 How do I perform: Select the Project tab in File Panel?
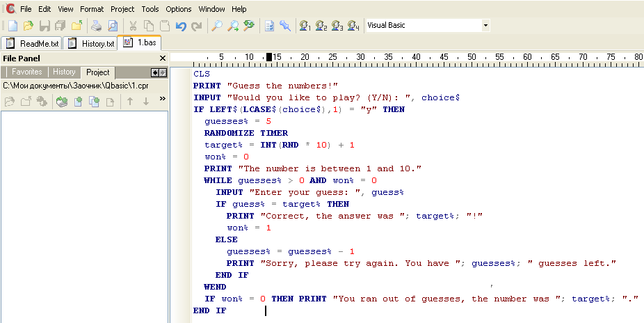(98, 72)
